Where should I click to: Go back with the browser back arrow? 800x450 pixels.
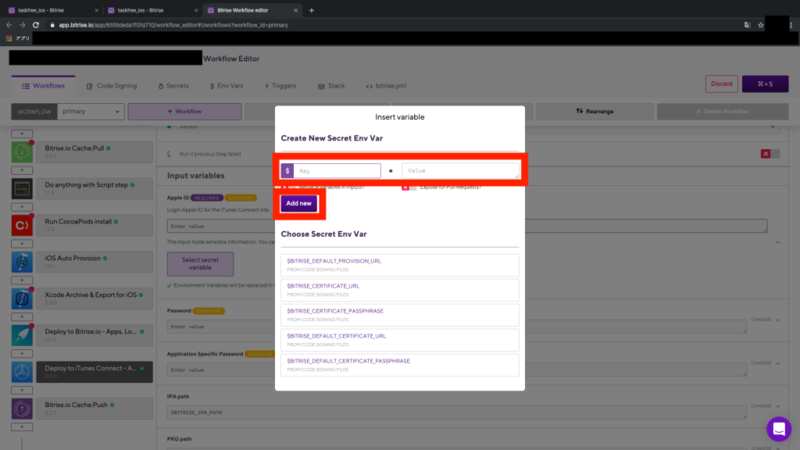[x=9, y=24]
